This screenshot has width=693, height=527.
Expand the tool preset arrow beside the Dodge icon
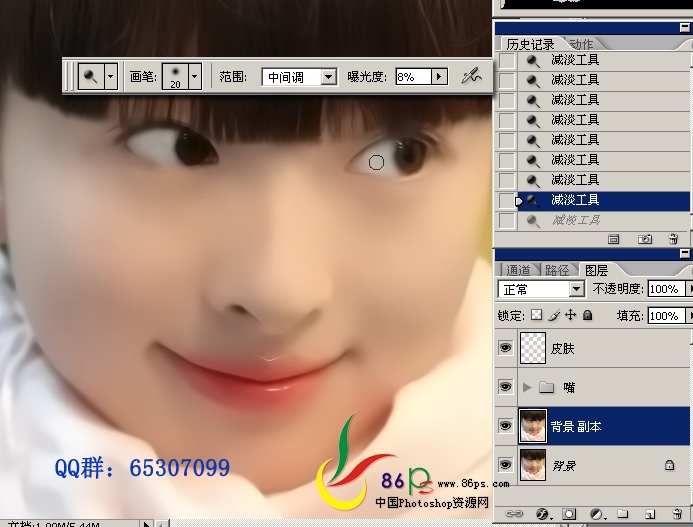tap(110, 76)
